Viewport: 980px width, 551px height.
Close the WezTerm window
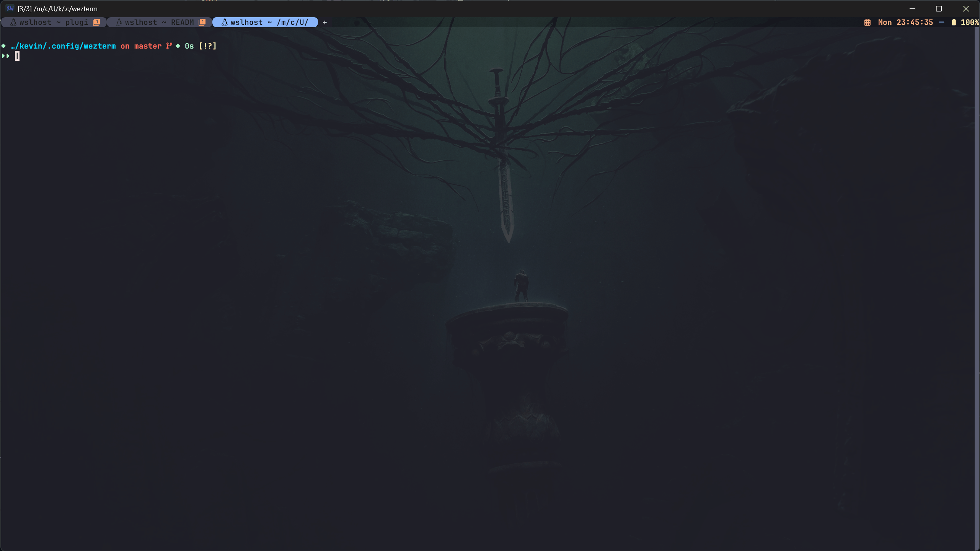point(966,8)
